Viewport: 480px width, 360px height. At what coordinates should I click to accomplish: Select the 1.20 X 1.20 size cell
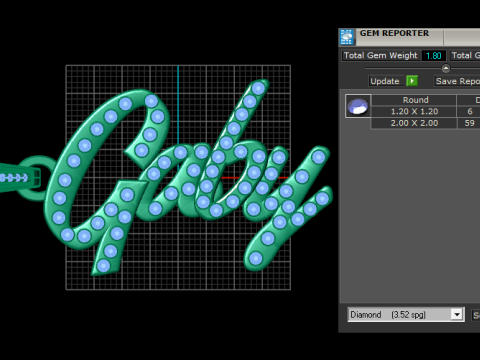tap(414, 111)
